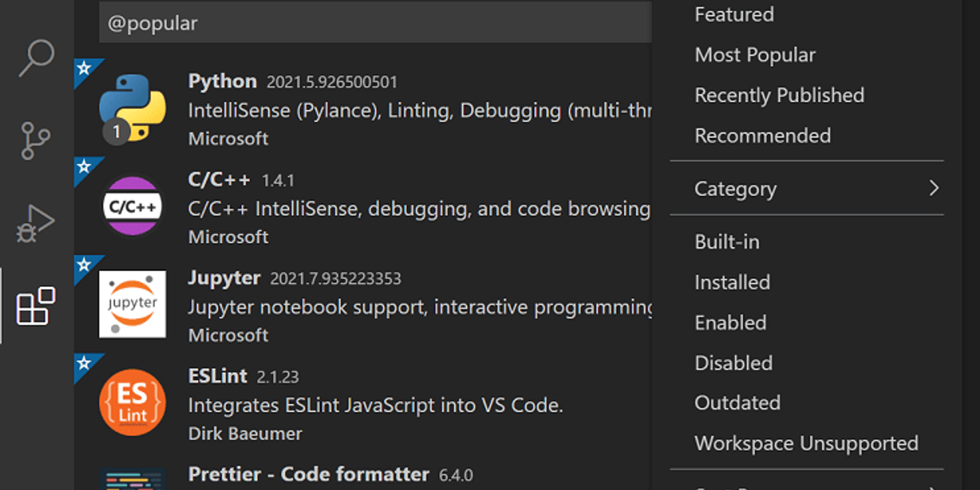Click the Python IntelliSense (Pylance) description

tap(420, 110)
